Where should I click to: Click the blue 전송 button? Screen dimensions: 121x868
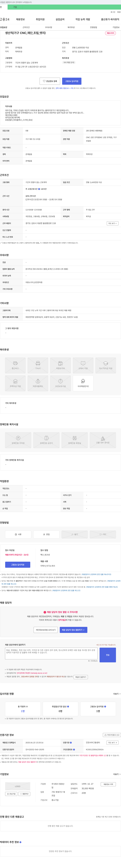coord(108,655)
